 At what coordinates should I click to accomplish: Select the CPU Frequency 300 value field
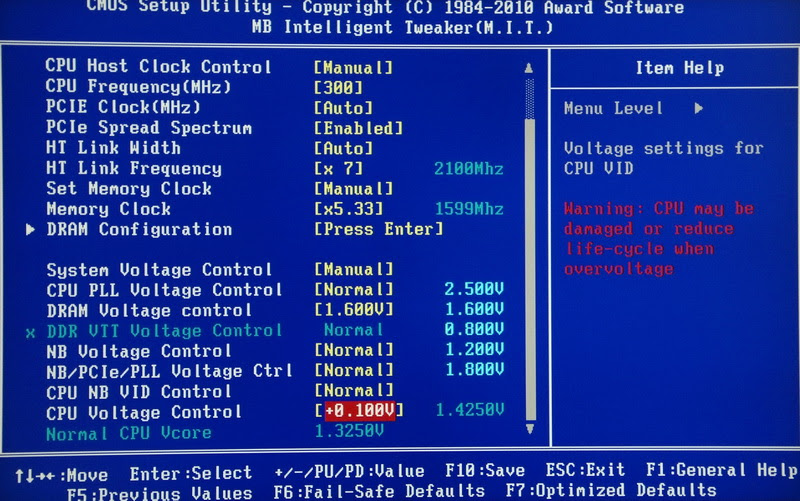[x=338, y=88]
